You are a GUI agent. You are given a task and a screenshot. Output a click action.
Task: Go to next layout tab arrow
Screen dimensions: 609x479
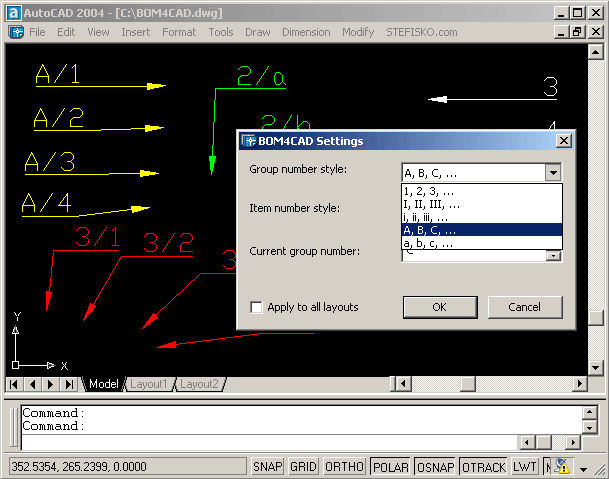[50, 384]
